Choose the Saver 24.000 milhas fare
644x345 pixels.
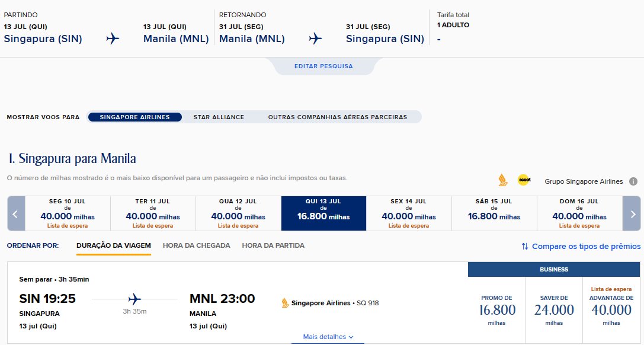pos(554,310)
